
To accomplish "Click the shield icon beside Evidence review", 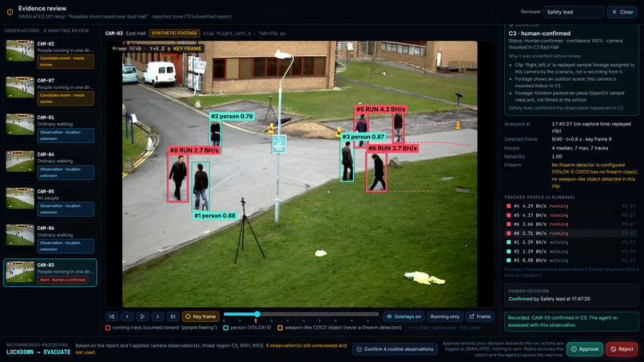I will (x=10, y=12).
